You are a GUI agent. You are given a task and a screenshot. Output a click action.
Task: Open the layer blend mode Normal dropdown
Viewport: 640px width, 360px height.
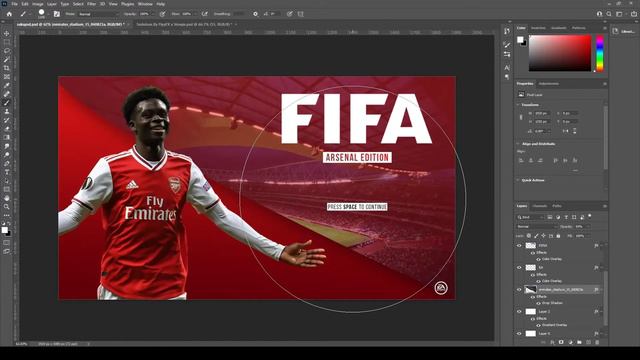point(537,227)
